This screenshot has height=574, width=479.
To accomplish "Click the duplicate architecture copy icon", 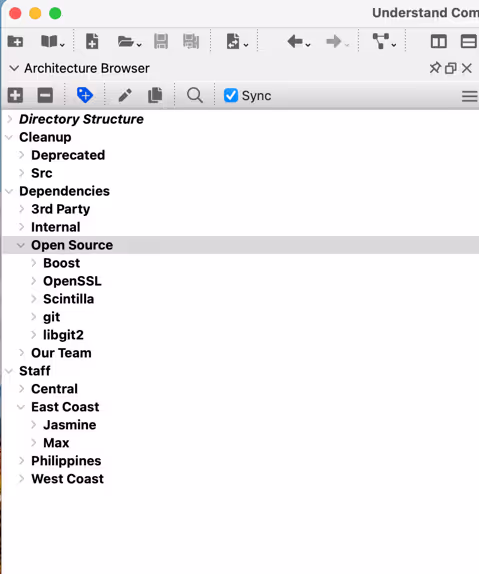I will 155,96.
